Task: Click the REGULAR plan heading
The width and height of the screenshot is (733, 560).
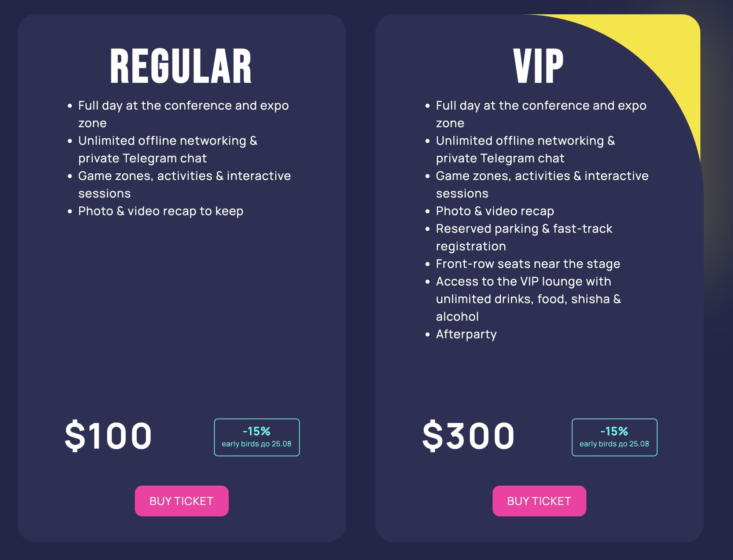Action: click(x=181, y=66)
